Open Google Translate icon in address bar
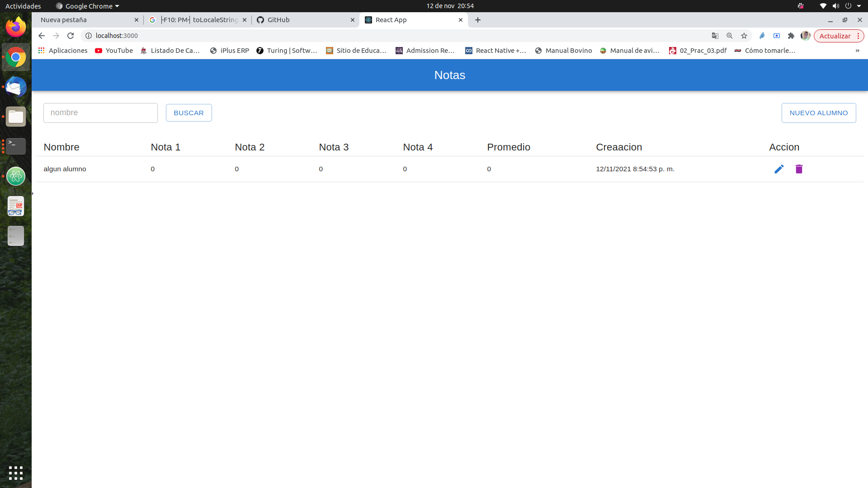This screenshot has width=868, height=488. pyautogui.click(x=715, y=36)
